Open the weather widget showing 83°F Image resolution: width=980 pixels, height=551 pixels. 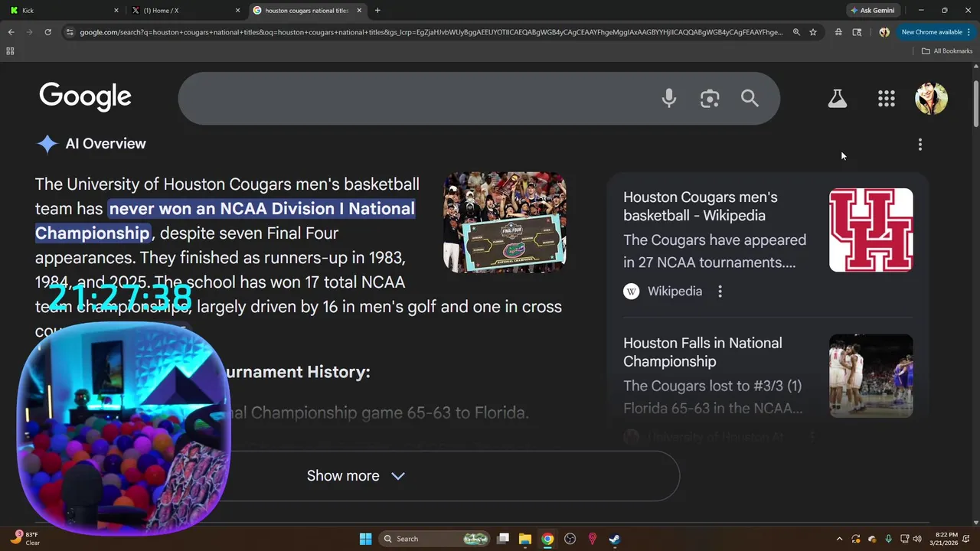24,539
